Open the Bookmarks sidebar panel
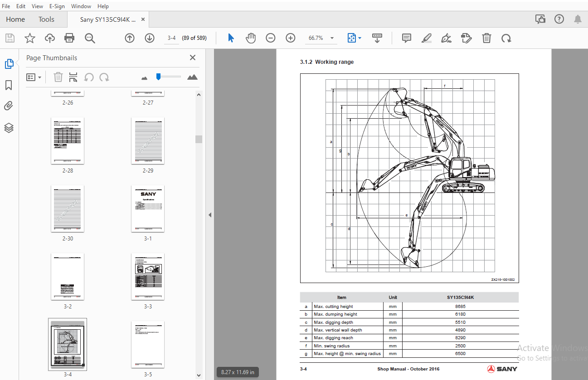The height and width of the screenshot is (380, 588). tap(9, 85)
